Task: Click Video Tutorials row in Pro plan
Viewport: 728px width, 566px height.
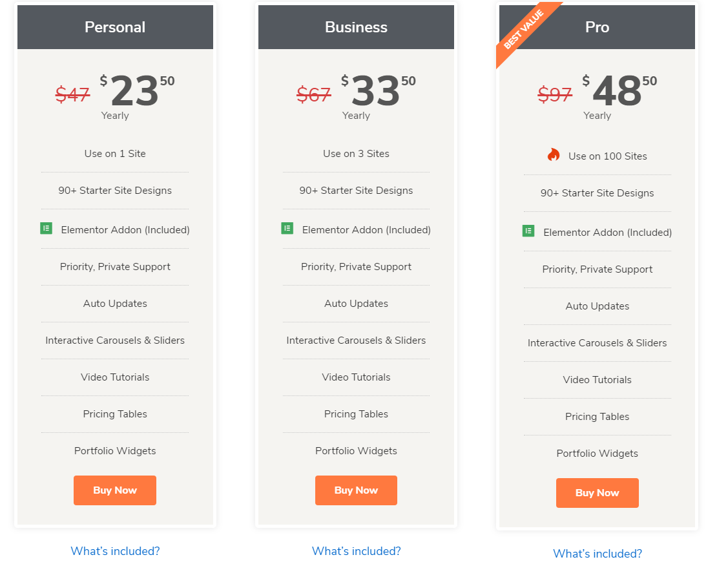Action: coord(597,379)
